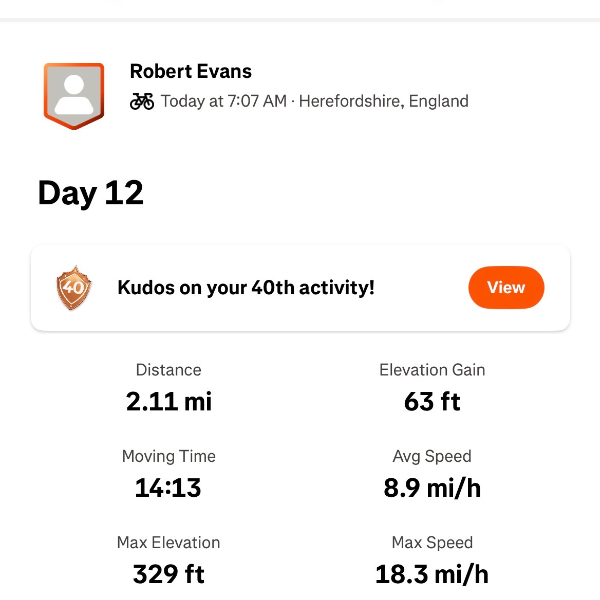This screenshot has width=600, height=600.
Task: Click Robert Evans profile avatar
Action: [73, 95]
